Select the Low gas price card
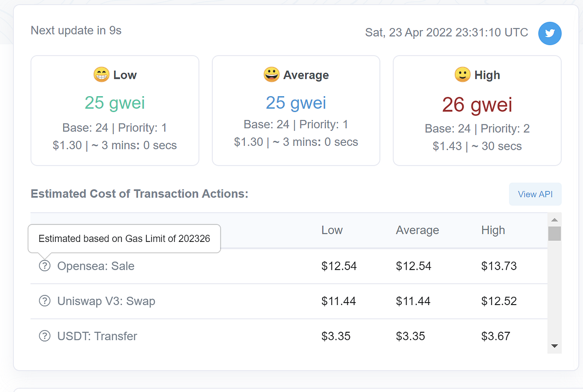Image resolution: width=583 pixels, height=392 pixels. click(115, 110)
